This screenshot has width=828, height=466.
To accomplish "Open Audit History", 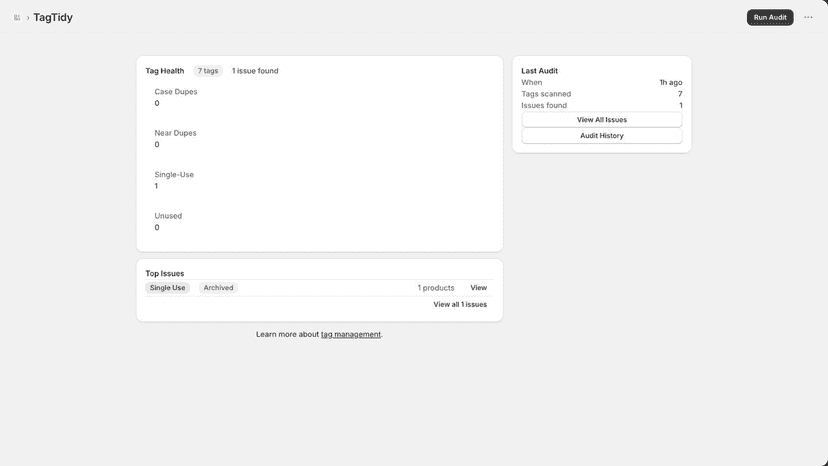I will coord(601,136).
